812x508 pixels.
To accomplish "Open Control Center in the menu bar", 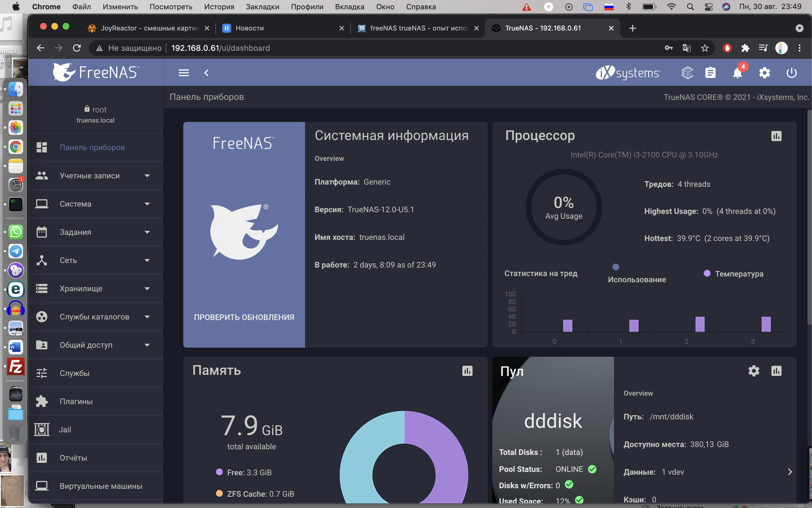I will pyautogui.click(x=708, y=7).
